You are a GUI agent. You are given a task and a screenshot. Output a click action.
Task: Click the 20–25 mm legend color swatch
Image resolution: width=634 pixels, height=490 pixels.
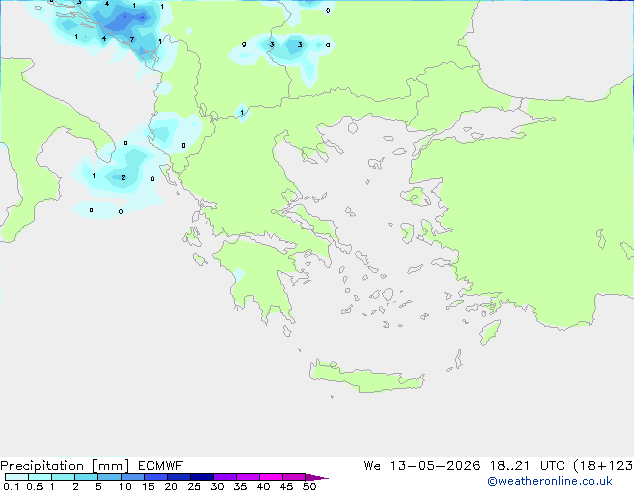point(178,477)
